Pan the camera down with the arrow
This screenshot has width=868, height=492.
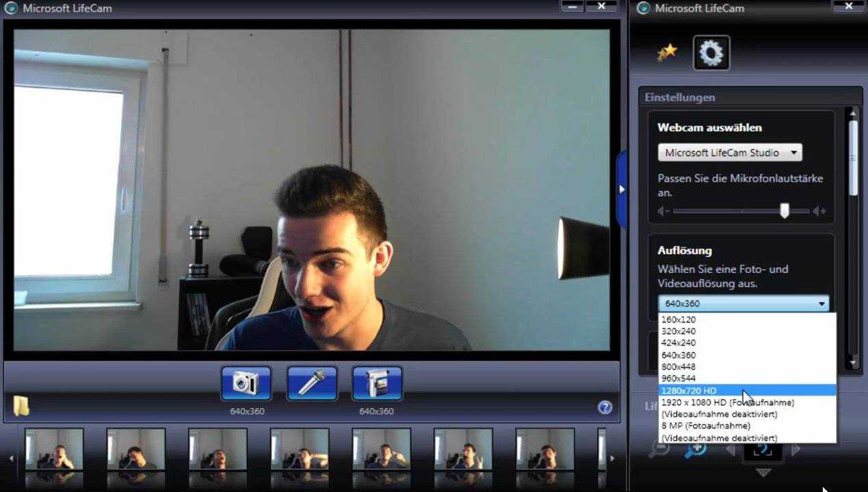(x=763, y=473)
